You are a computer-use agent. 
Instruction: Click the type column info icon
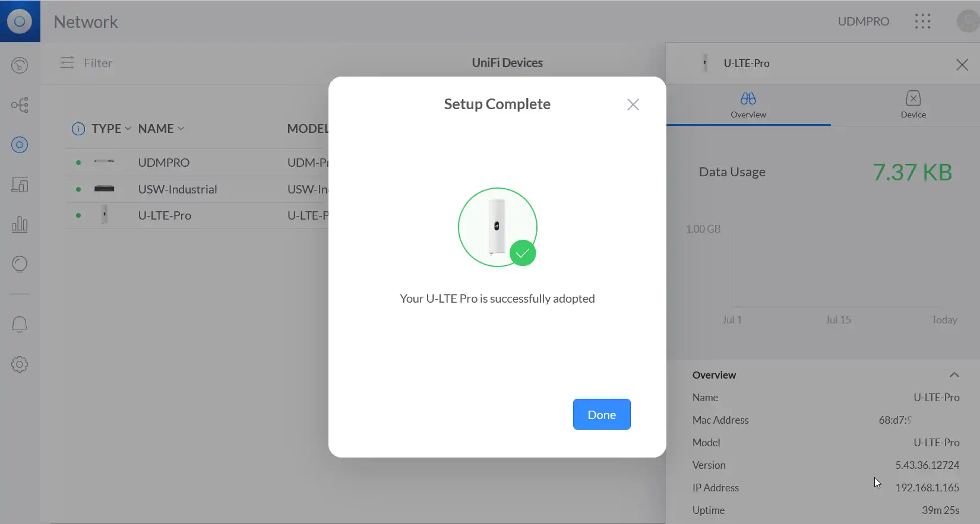click(78, 129)
